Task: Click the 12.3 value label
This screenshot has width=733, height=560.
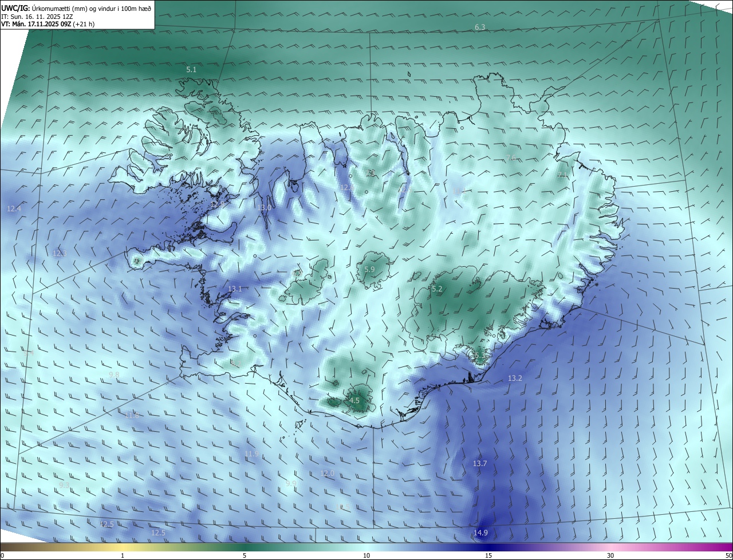Action: pos(60,253)
